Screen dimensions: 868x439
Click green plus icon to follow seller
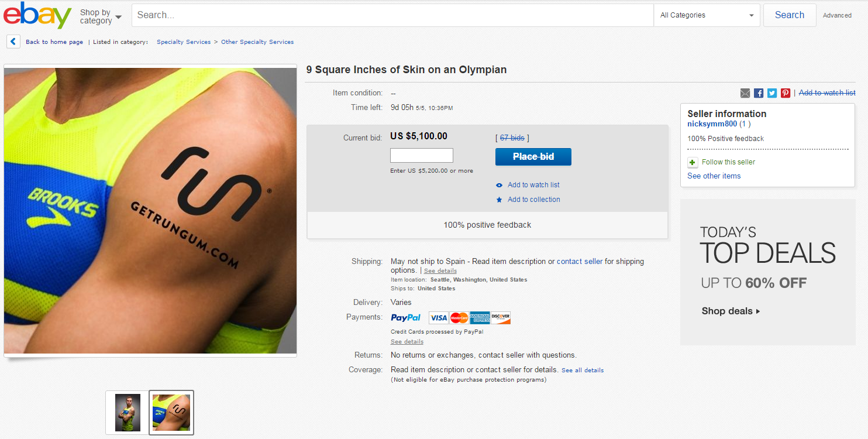693,162
